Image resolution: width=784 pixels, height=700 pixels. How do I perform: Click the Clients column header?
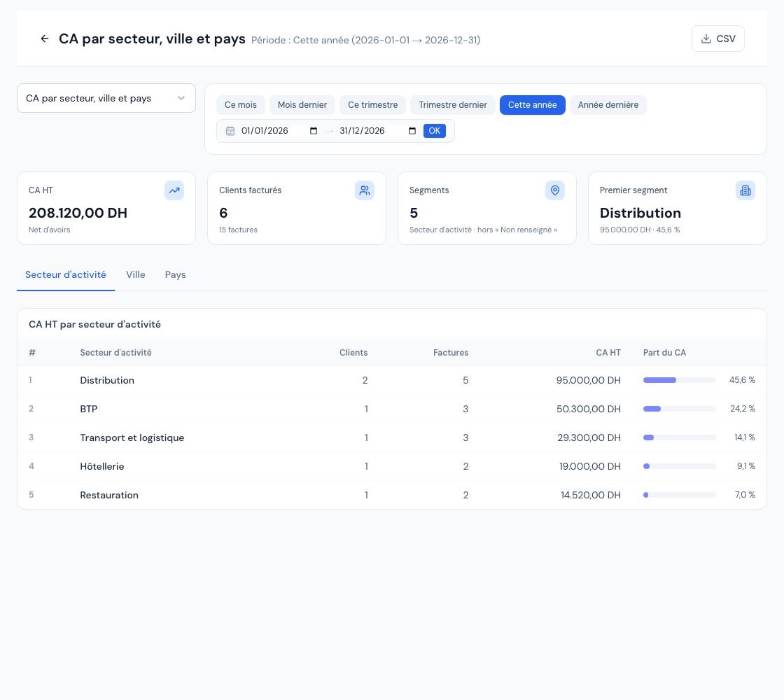point(353,353)
